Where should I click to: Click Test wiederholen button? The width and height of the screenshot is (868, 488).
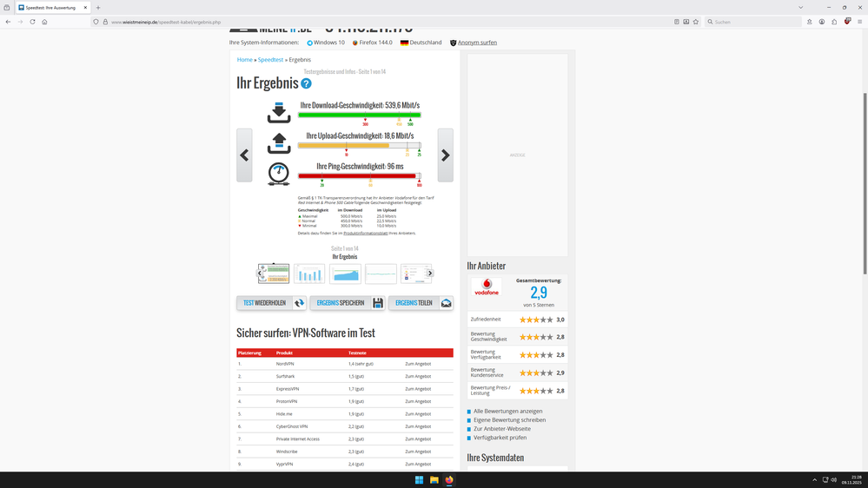271,303
